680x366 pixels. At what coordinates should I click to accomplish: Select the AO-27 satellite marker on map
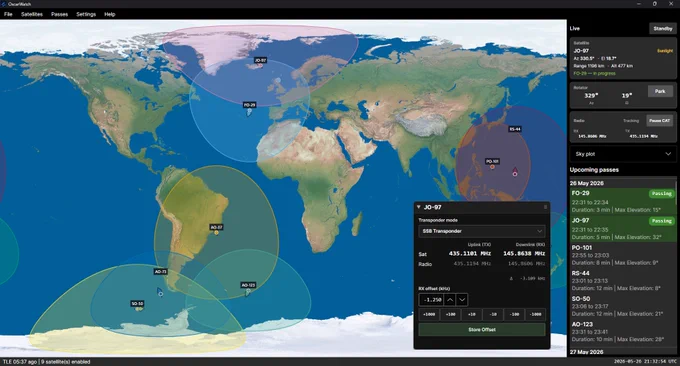pyautogui.click(x=216, y=233)
